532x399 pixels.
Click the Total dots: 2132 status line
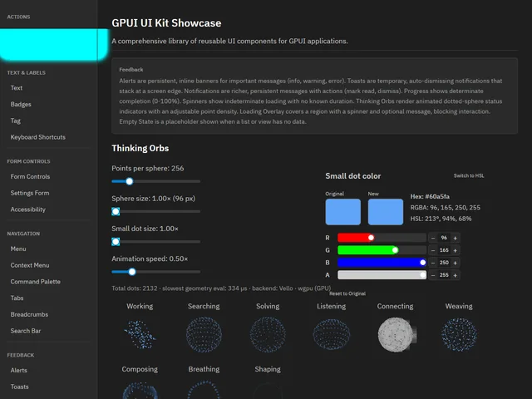tap(221, 288)
